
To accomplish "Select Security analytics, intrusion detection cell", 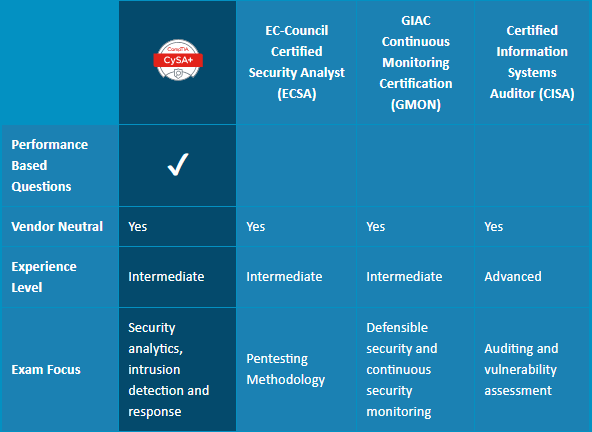I will tap(168, 369).
